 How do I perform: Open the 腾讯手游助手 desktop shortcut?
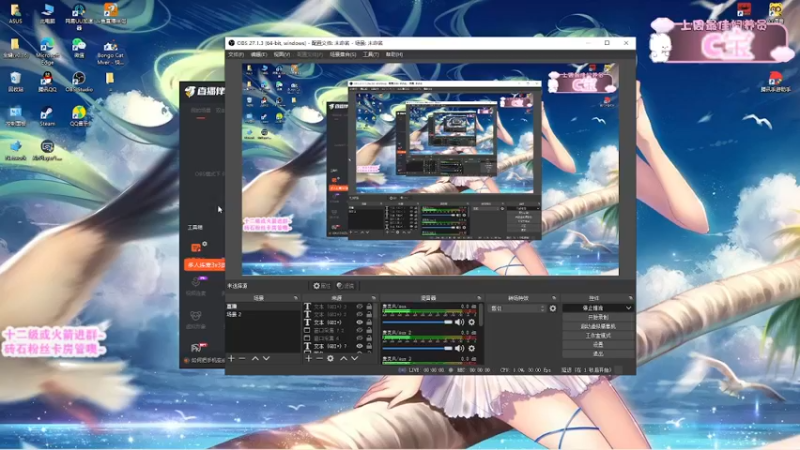776,82
